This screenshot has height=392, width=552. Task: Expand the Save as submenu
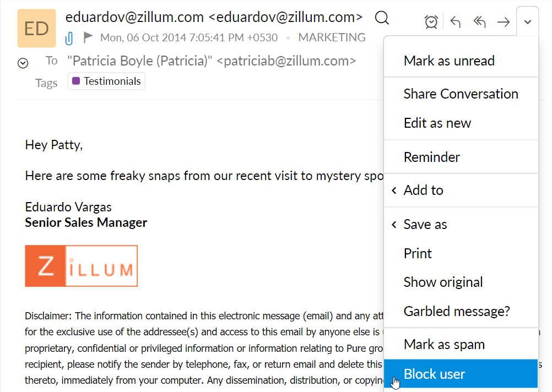(425, 225)
